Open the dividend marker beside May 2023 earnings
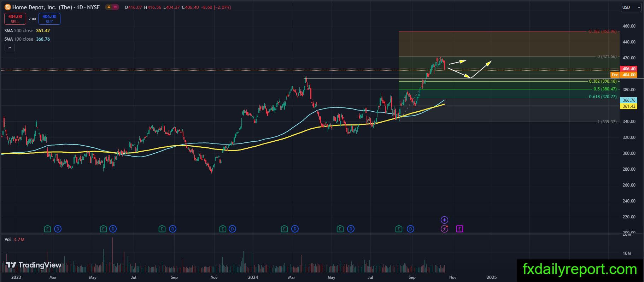The height and width of the screenshot is (282, 644). [113, 229]
